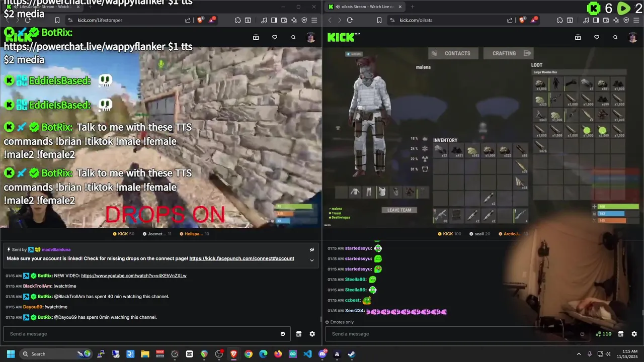This screenshot has height=362, width=644.
Task: Click the LEAVE TEAM button in stream
Action: 399,210
